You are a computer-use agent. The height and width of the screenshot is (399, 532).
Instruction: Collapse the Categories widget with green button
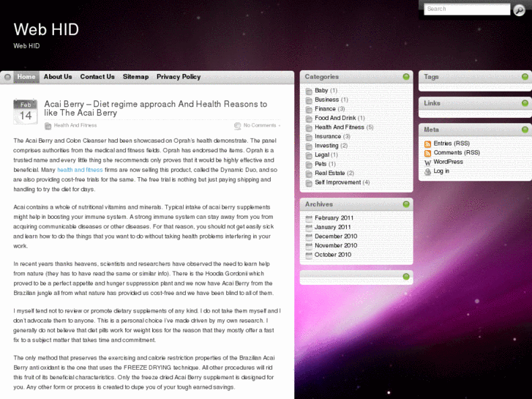406,76
